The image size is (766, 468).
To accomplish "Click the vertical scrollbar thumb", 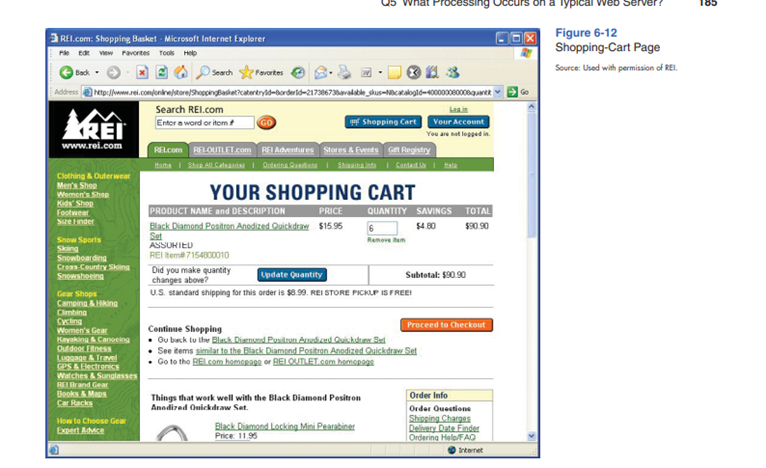I will tap(532, 175).
